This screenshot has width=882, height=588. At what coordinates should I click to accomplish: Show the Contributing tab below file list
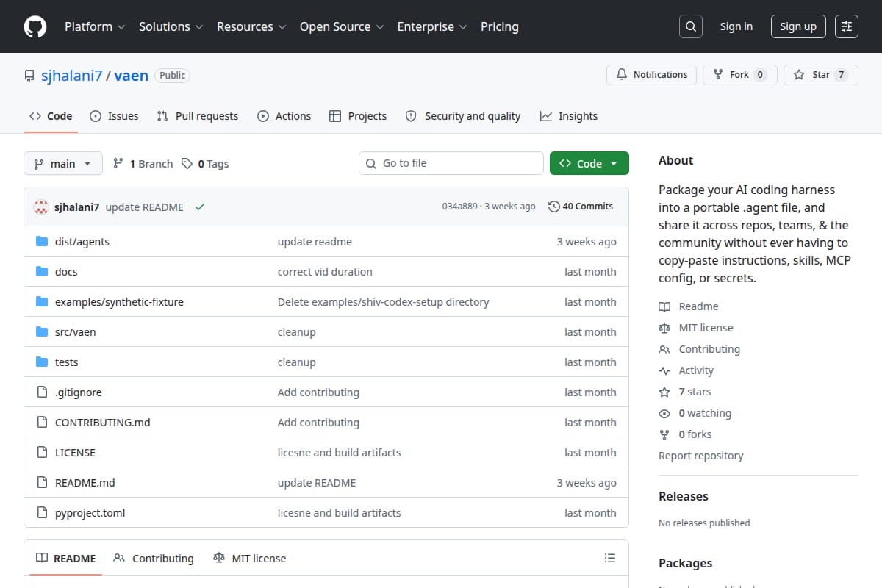(154, 558)
